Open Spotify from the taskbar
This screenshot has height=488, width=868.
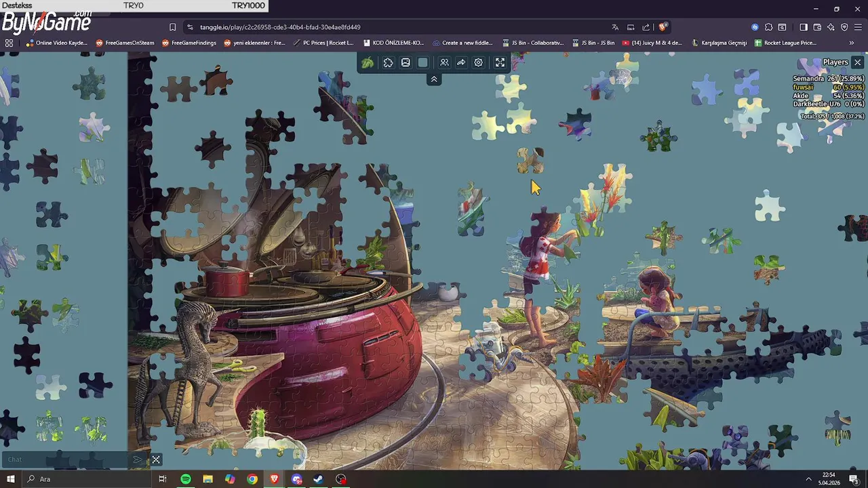[x=185, y=479]
